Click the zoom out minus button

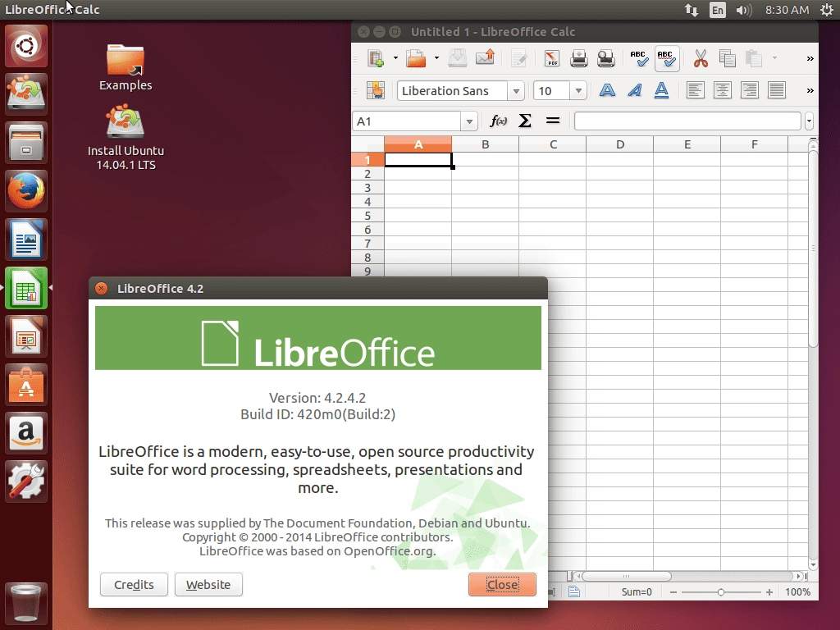click(673, 592)
